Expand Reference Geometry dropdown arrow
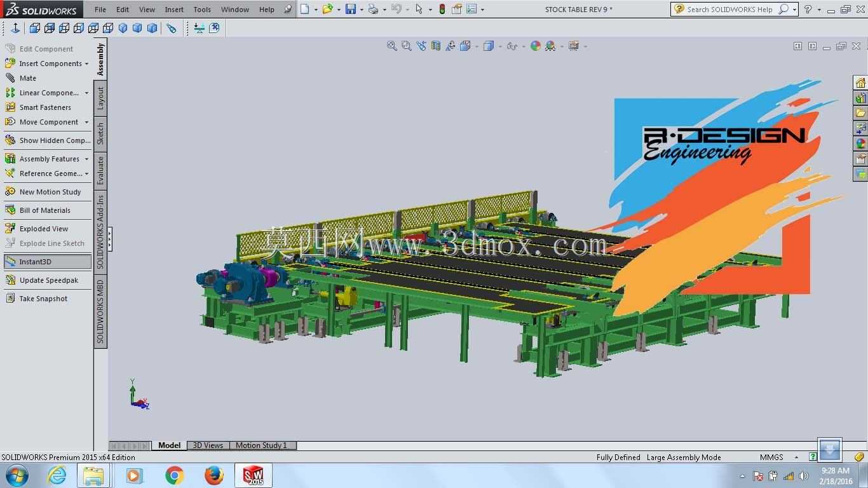 click(x=86, y=174)
